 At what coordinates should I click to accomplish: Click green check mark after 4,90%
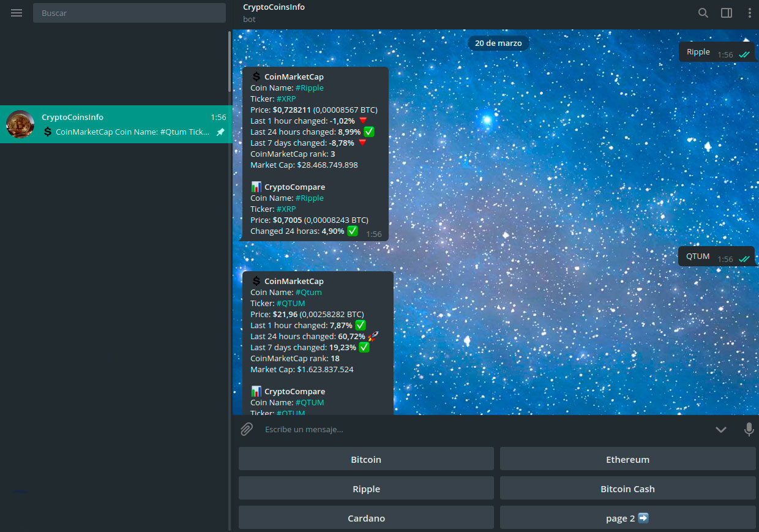point(352,231)
